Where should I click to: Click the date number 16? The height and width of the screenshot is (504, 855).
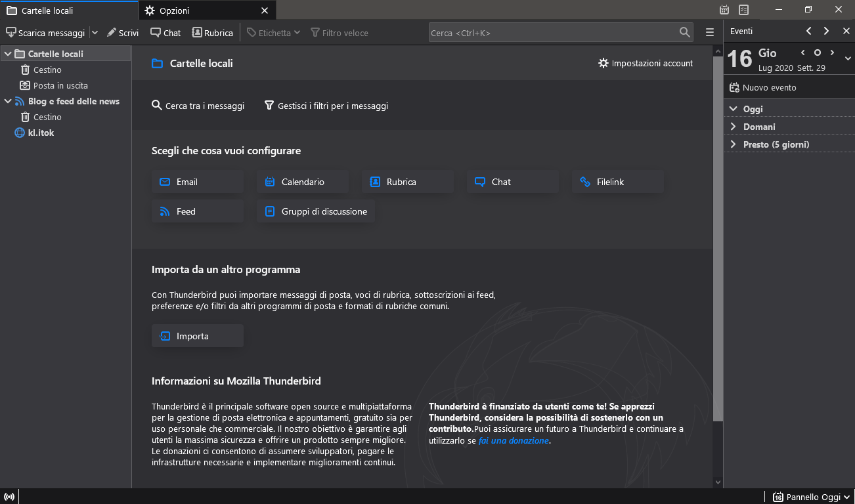(x=739, y=59)
